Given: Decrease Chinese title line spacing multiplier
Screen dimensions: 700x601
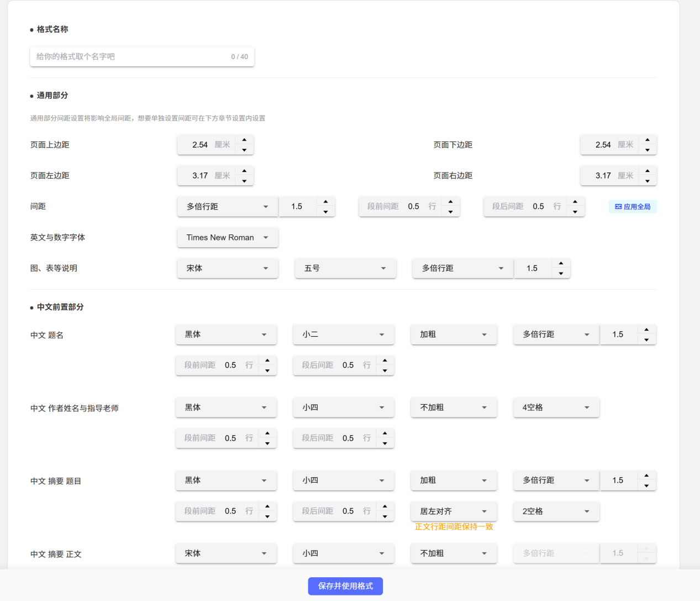Looking at the screenshot, I should click(x=646, y=340).
